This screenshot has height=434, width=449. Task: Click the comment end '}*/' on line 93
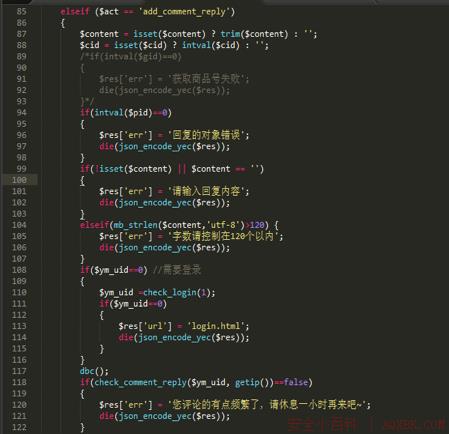tap(87, 101)
